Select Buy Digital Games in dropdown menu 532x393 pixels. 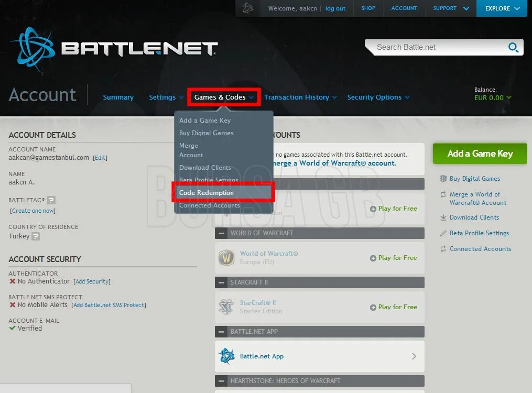pos(207,133)
